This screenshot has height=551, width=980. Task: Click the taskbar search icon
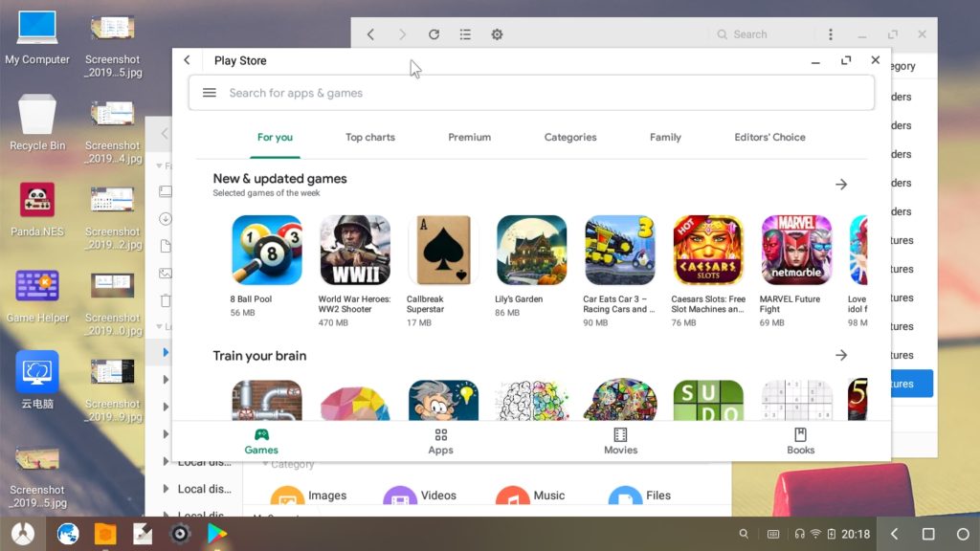(x=744, y=534)
